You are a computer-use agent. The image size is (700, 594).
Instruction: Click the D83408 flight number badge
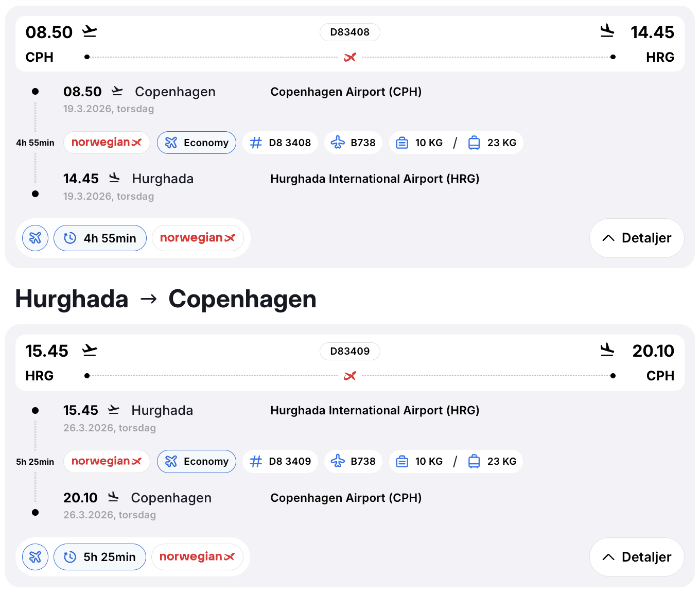(349, 32)
